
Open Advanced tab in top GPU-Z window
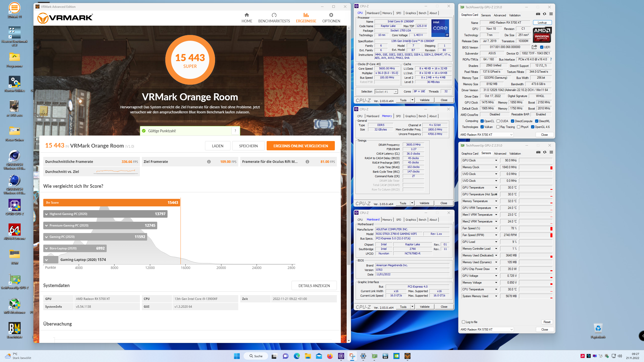pyautogui.click(x=500, y=15)
